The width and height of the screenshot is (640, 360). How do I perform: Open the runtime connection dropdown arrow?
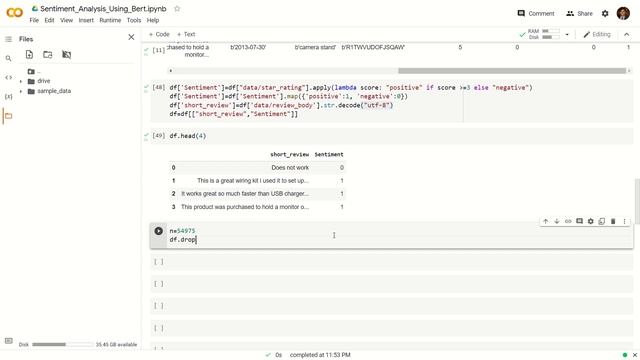click(x=567, y=35)
